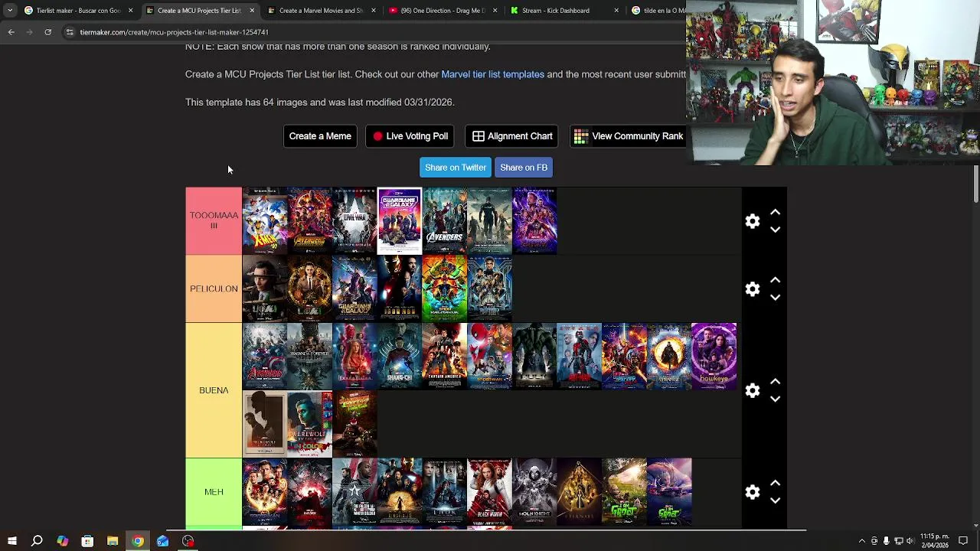980x551 pixels.
Task: Select the active Create a MCU Projects Tier List tab
Action: [199, 11]
